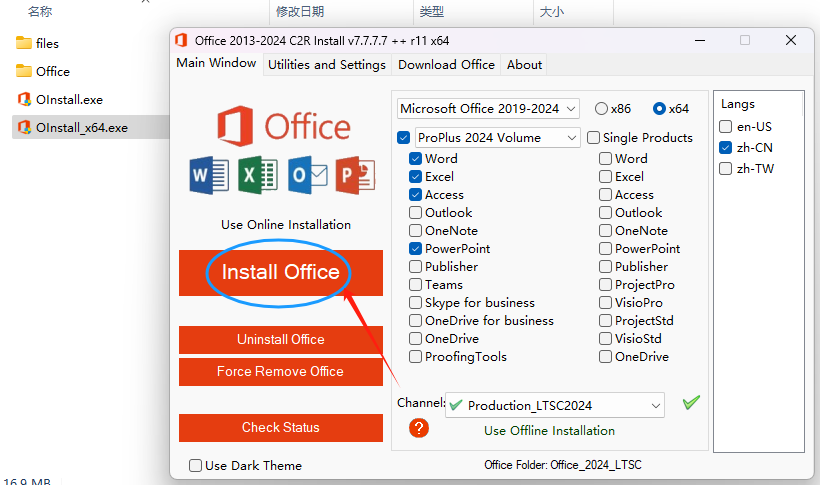Click the Uninstall Office button
The height and width of the screenshot is (485, 820).
coord(281,340)
